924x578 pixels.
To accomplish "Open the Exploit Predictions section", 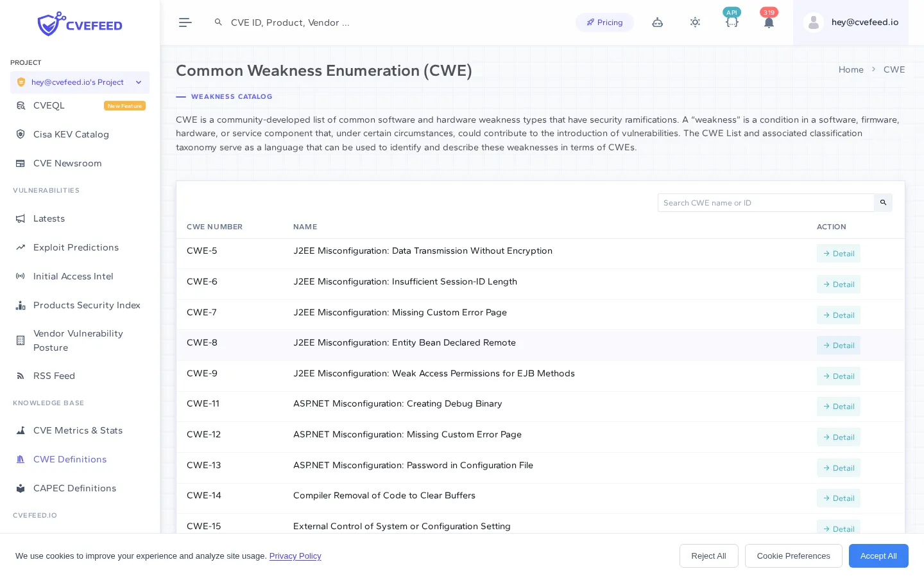I will (x=76, y=247).
